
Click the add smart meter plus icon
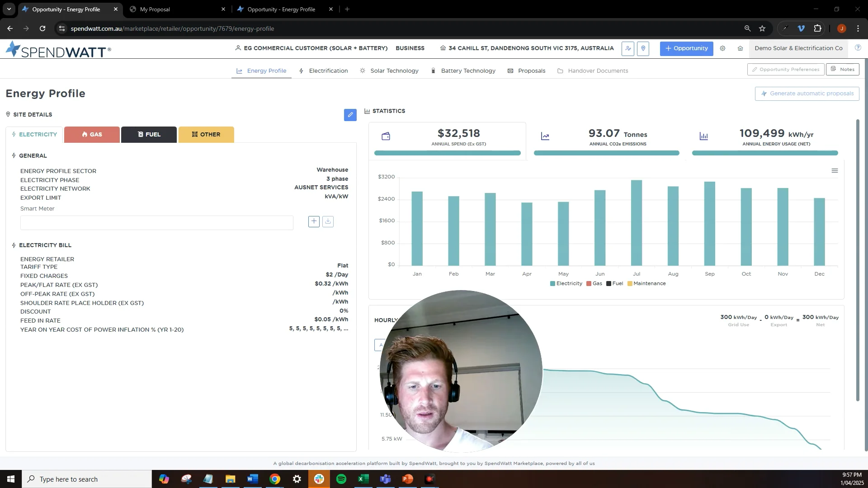pos(314,221)
